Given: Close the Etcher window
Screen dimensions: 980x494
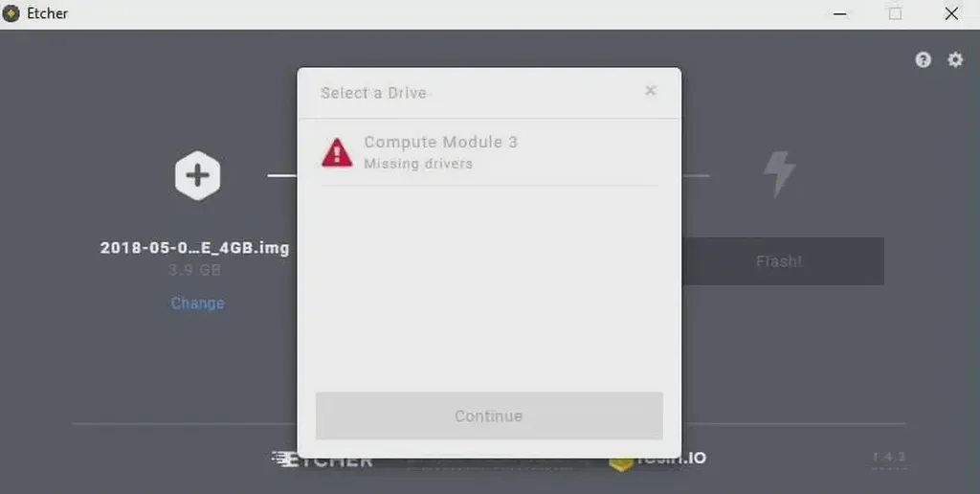Looking at the screenshot, I should [x=951, y=13].
